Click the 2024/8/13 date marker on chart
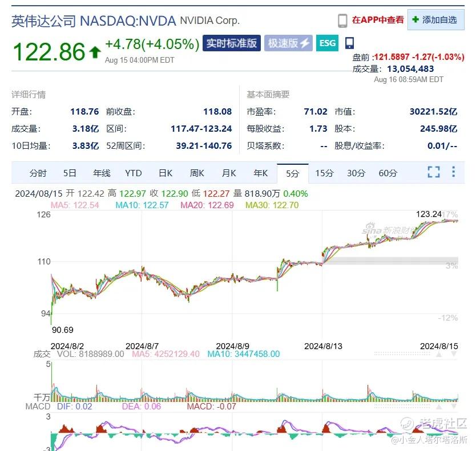 tap(323, 346)
